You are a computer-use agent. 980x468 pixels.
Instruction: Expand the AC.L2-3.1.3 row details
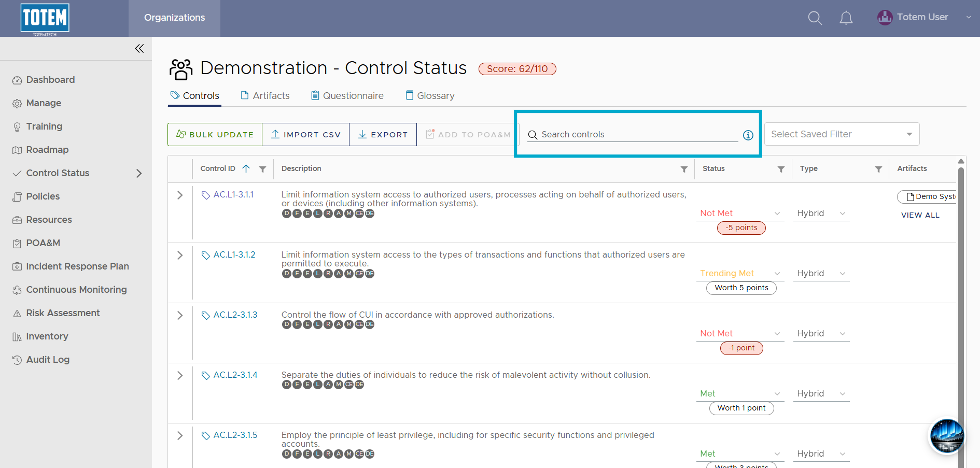pos(180,316)
